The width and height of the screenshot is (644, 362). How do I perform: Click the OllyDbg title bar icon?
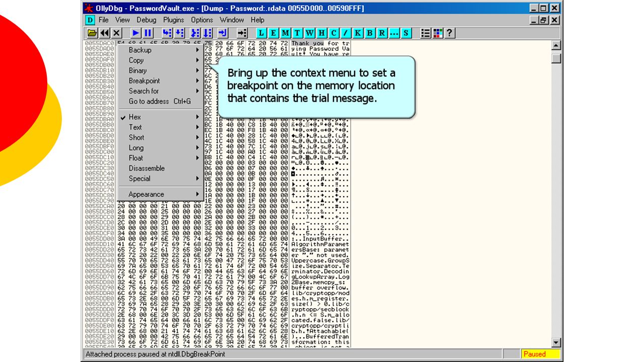point(89,8)
